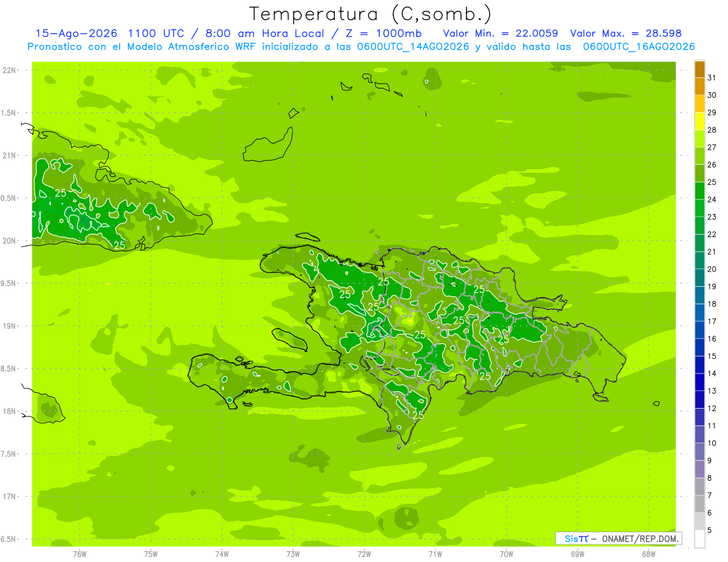728x562 pixels.
Task: Click the color scale value '20'
Action: click(x=712, y=269)
